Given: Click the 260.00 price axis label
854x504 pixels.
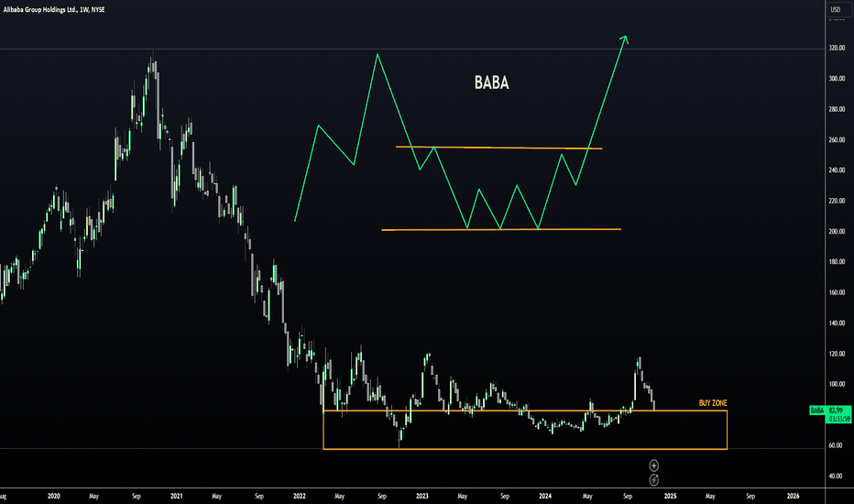Looking at the screenshot, I should coord(837,139).
